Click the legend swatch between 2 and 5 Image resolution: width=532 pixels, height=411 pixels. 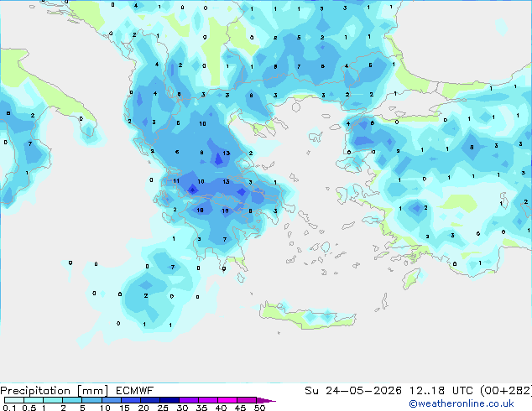[72, 400]
